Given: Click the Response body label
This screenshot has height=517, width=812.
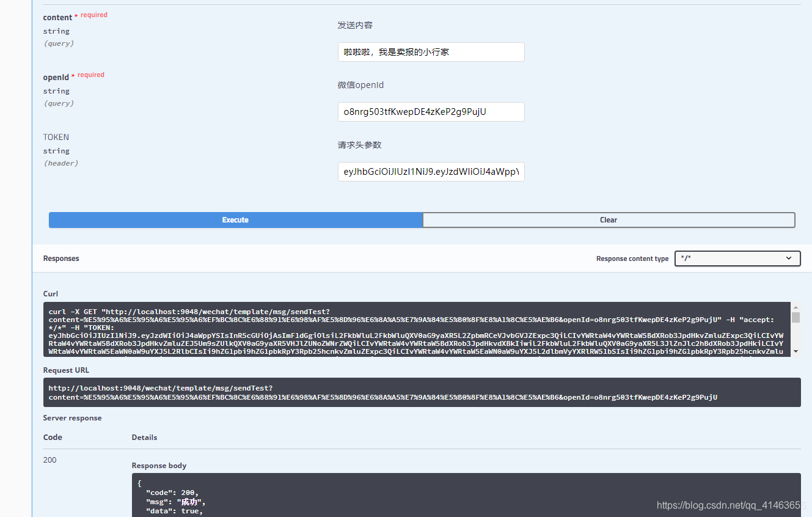Looking at the screenshot, I should coord(159,466).
